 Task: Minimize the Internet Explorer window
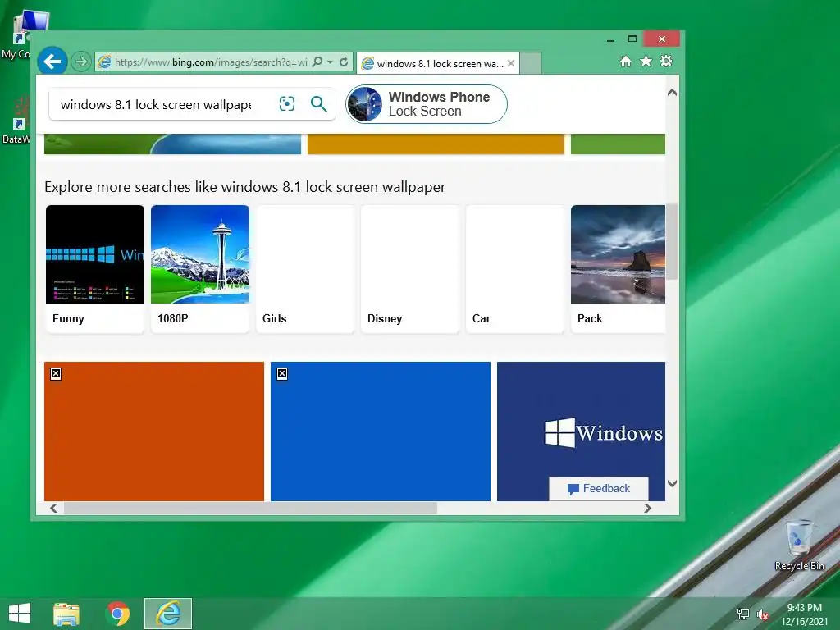(609, 39)
